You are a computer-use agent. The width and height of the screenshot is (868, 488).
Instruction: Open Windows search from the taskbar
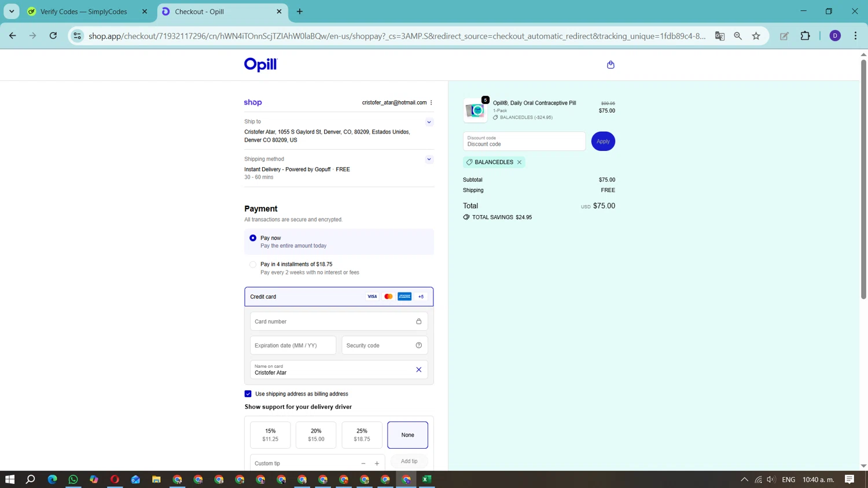pyautogui.click(x=31, y=479)
